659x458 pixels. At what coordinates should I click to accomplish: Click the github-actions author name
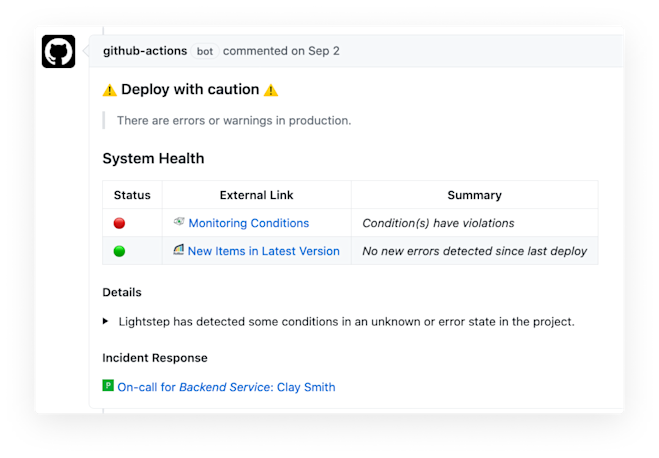[x=145, y=51]
